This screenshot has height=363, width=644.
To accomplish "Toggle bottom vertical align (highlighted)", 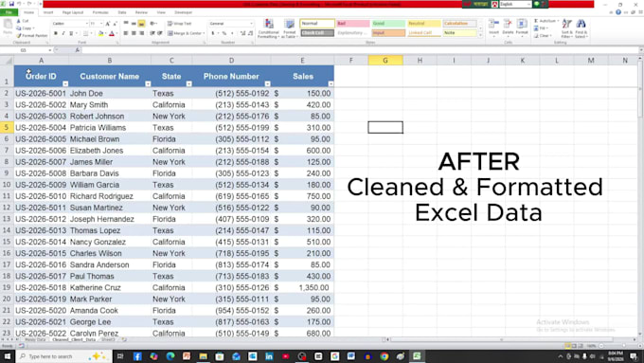I will point(142,24).
